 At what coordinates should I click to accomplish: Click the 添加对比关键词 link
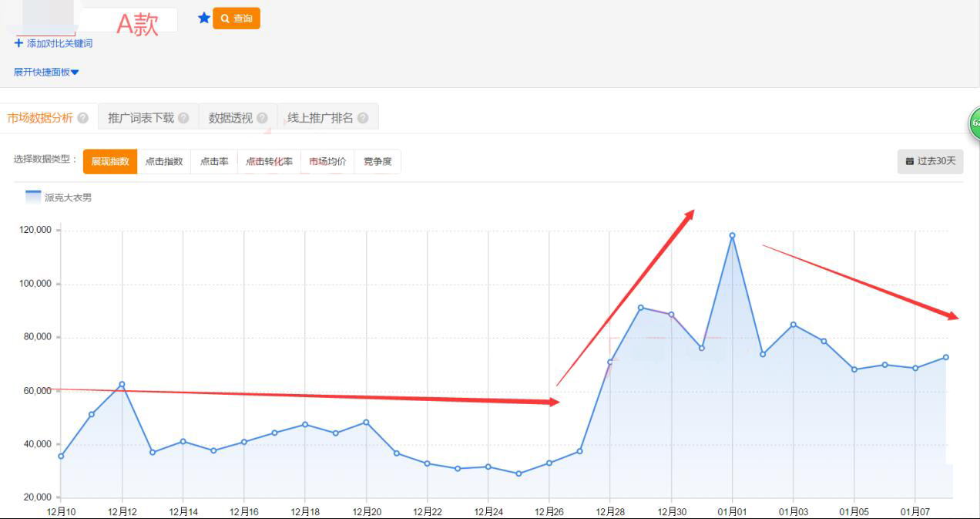click(59, 43)
